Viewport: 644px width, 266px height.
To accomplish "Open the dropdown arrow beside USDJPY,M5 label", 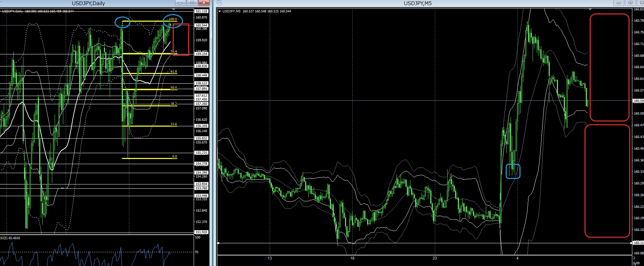I will coord(220,11).
